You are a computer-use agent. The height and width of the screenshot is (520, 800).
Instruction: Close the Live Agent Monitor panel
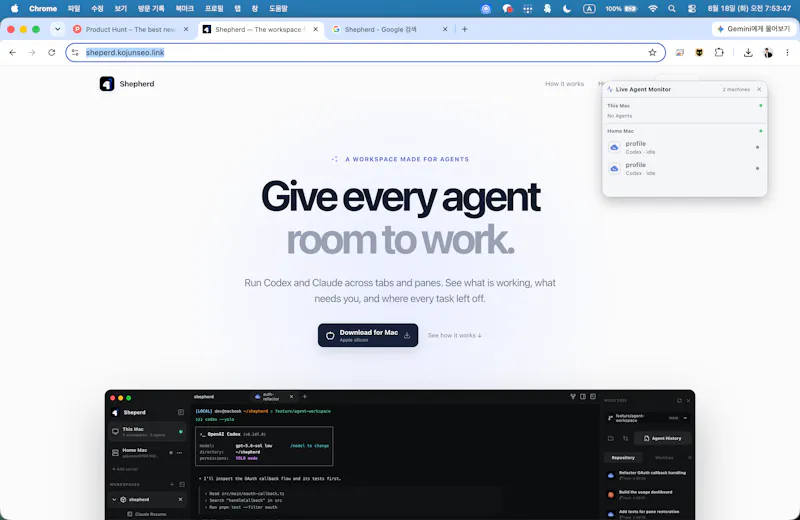coord(759,89)
